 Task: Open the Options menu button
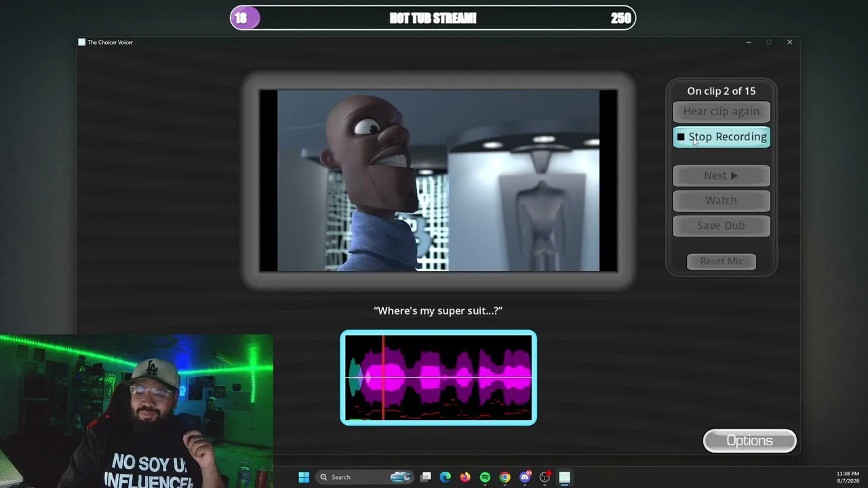click(749, 441)
